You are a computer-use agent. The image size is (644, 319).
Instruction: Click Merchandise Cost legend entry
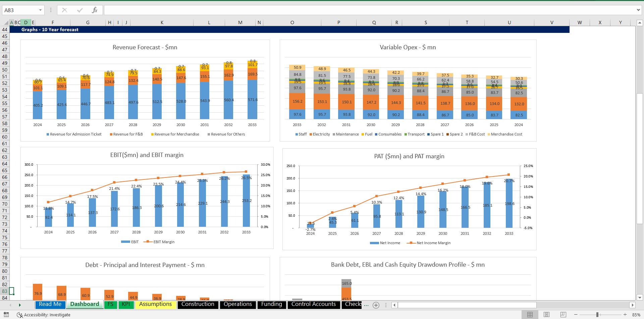pos(505,134)
